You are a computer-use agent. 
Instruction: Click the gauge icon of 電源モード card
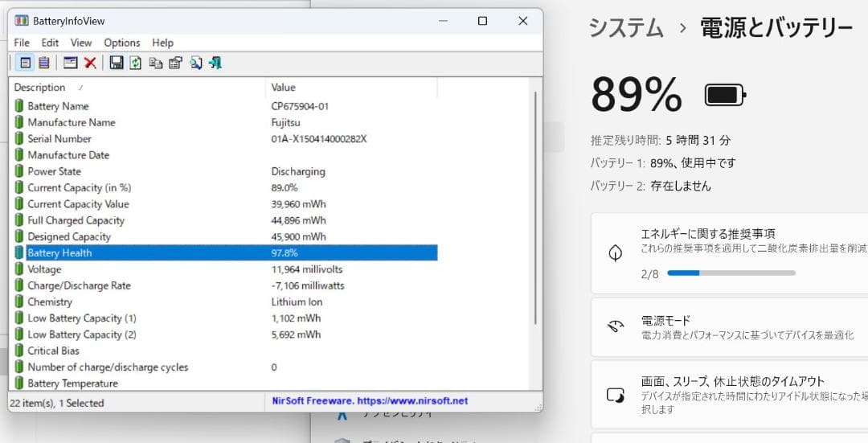point(616,326)
